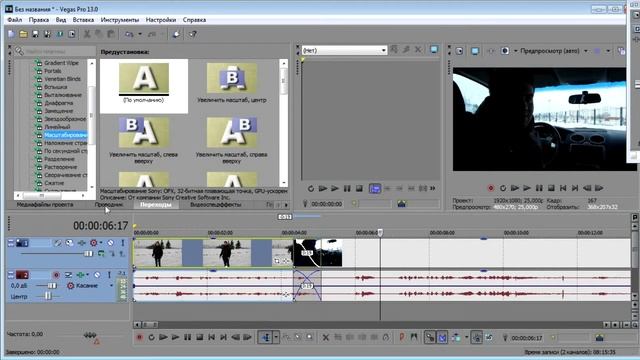
Task: Click Arm for Record on audio track 2
Action: click(x=56, y=275)
